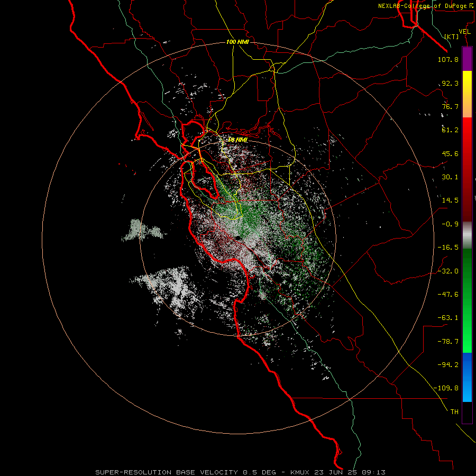This screenshot has height=476, width=476.
Task: Click the 61.2 velocity scale value
Action: [x=450, y=130]
